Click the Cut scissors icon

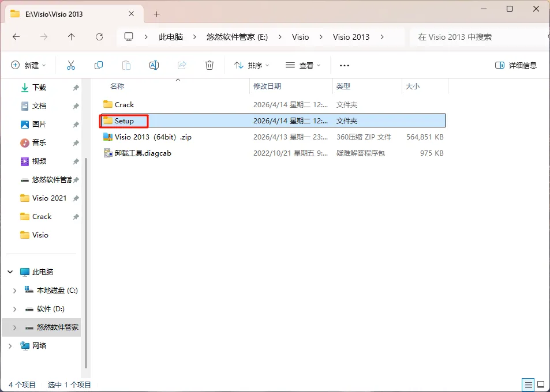point(71,65)
